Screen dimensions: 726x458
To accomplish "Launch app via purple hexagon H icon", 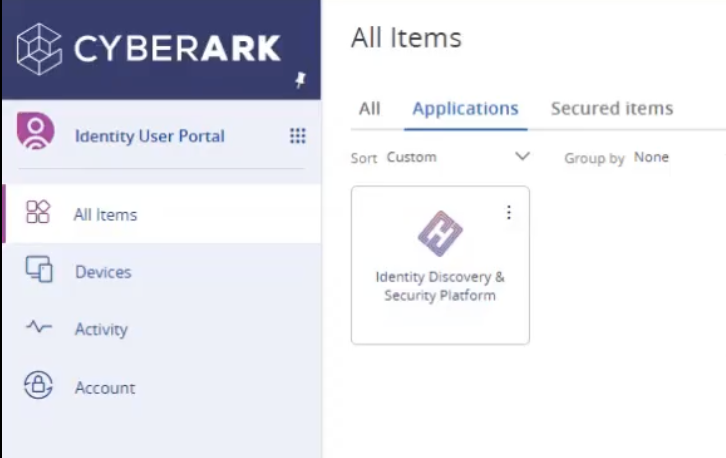I will click(x=440, y=234).
